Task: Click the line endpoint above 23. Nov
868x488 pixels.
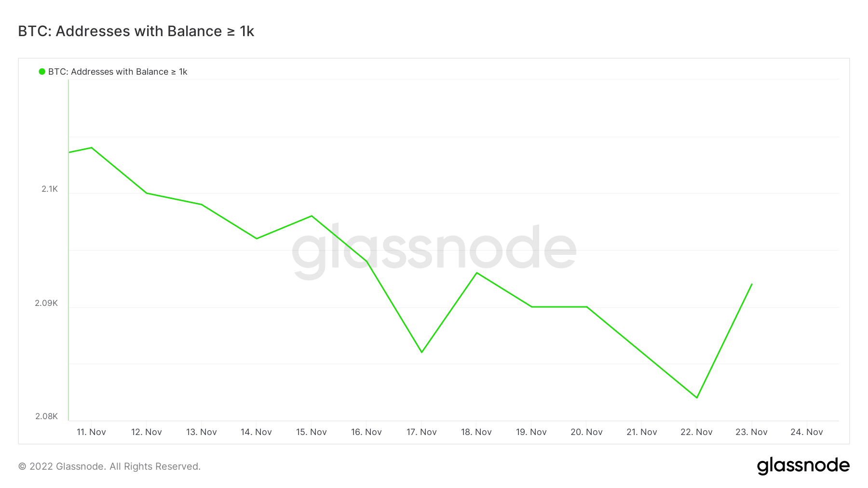Action: pos(752,284)
